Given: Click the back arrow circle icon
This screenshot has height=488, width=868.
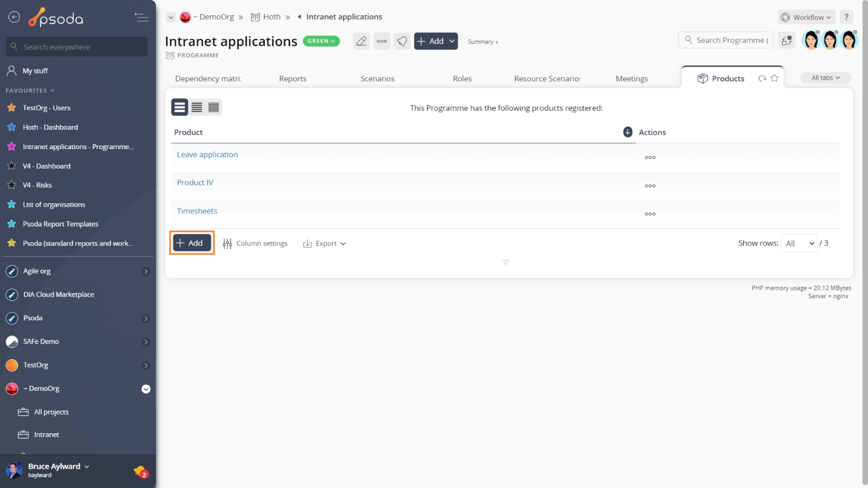Looking at the screenshot, I should [x=14, y=18].
